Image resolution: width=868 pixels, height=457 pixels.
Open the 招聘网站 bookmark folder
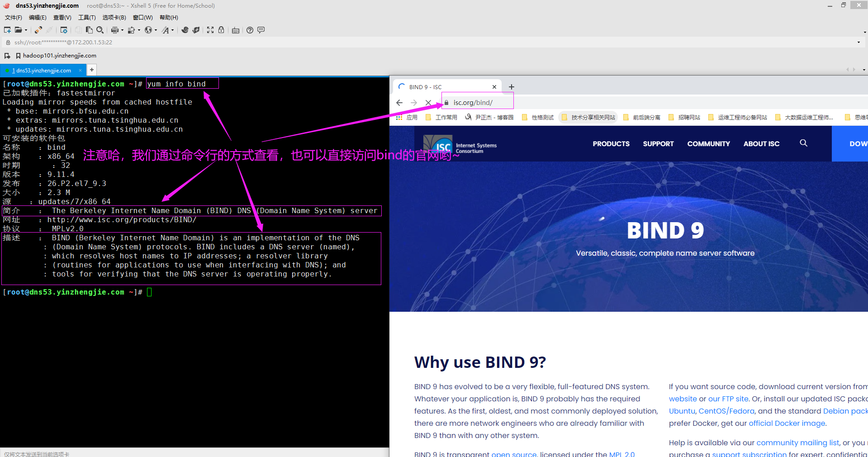[684, 118]
